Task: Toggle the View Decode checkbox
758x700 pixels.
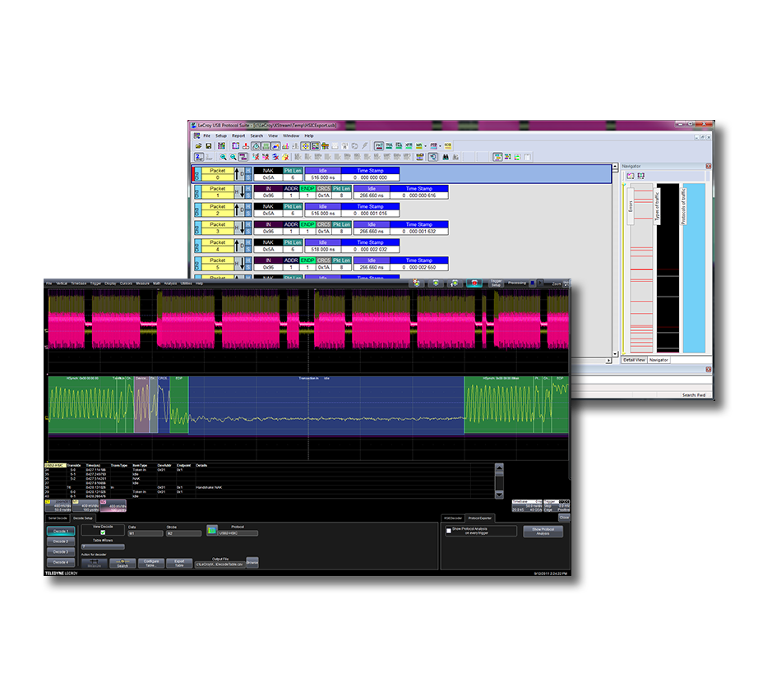Action: coord(104,533)
